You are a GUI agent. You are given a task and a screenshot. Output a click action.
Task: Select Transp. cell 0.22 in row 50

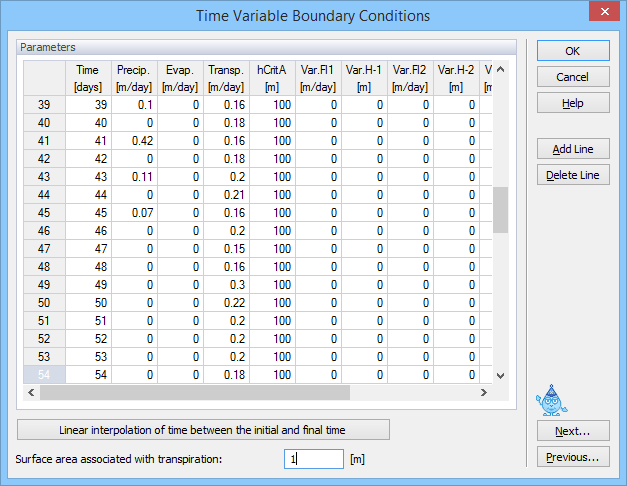tap(226, 302)
